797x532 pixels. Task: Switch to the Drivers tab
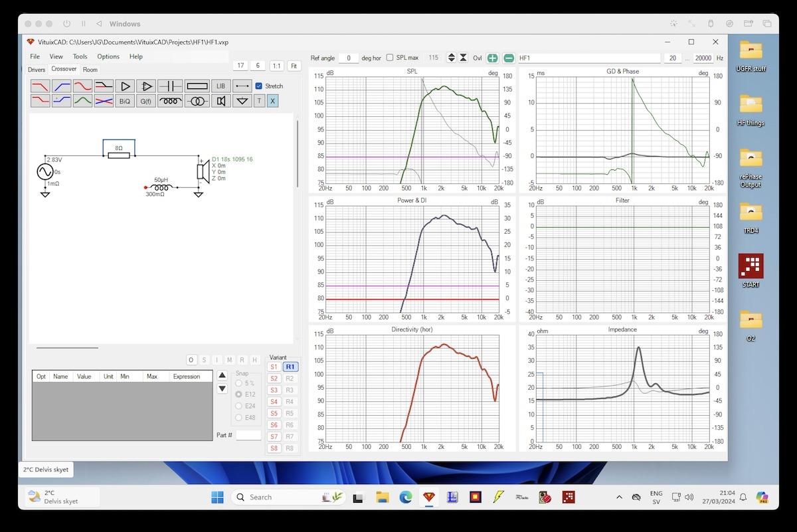(x=37, y=70)
